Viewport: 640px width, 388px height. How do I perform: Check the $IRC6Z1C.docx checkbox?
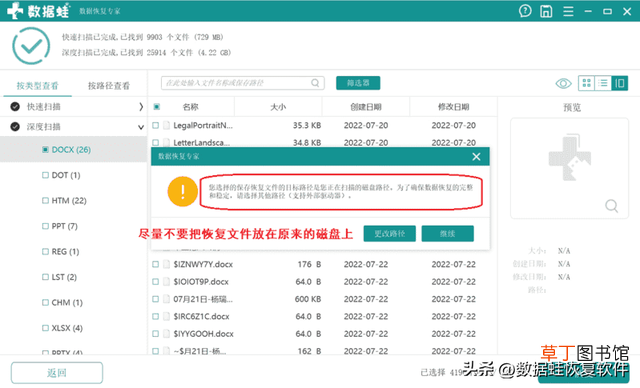point(156,316)
